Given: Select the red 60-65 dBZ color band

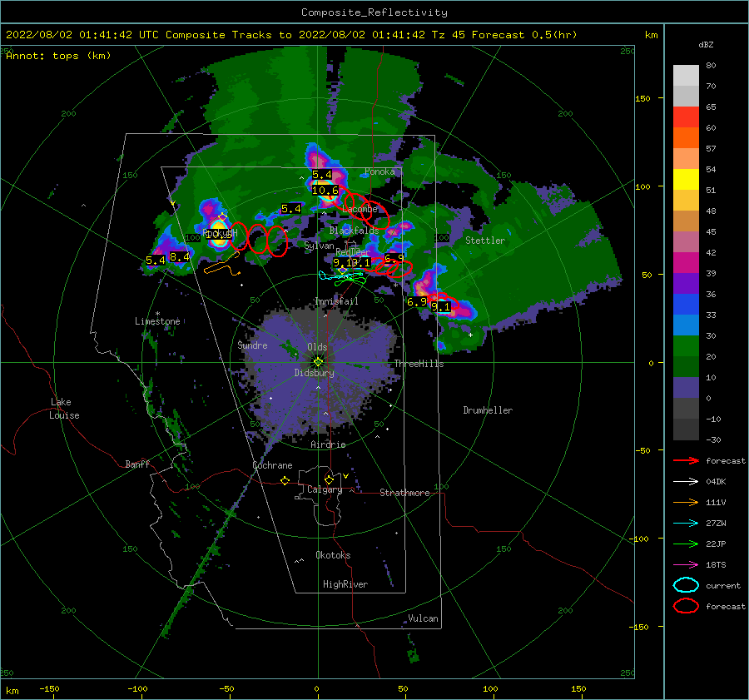Looking at the screenshot, I should [686, 117].
